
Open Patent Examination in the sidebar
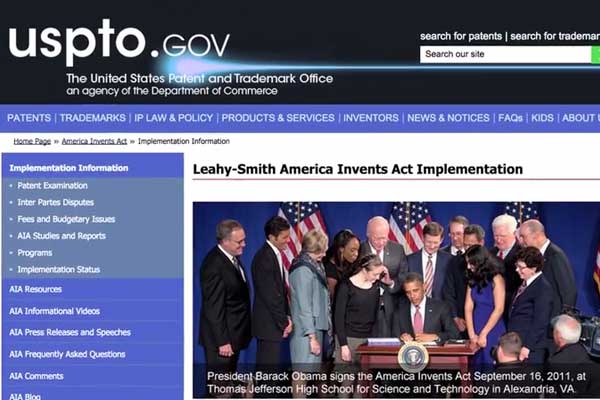pos(52,185)
